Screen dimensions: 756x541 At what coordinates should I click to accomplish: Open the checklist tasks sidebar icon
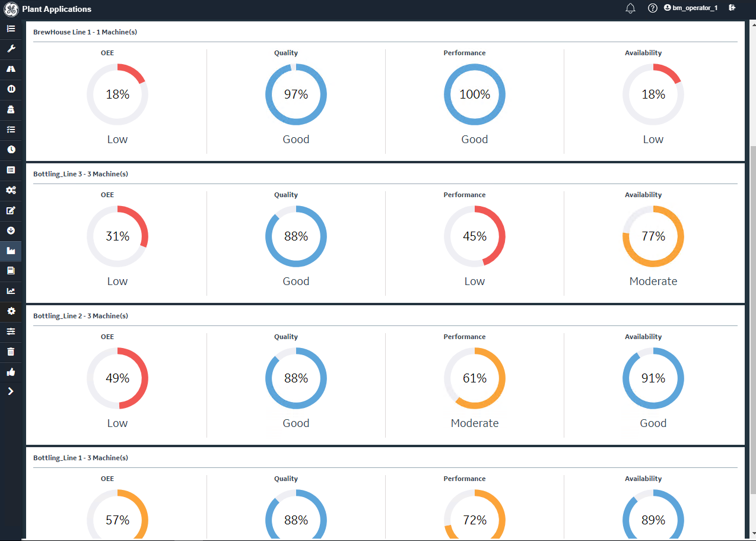tap(11, 129)
